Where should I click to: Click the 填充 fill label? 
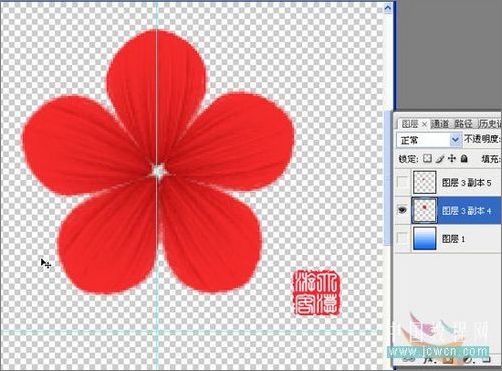click(x=491, y=159)
